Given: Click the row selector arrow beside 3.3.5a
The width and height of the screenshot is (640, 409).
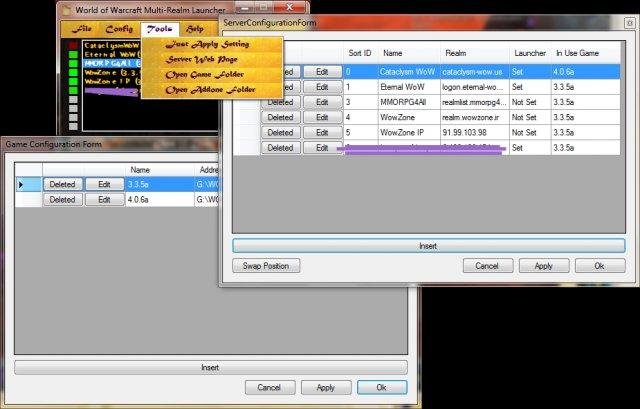Looking at the screenshot, I should pos(28,184).
